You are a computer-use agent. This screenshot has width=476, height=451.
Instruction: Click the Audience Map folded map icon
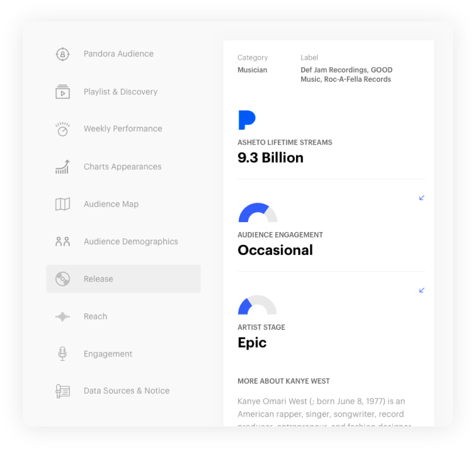tap(63, 204)
